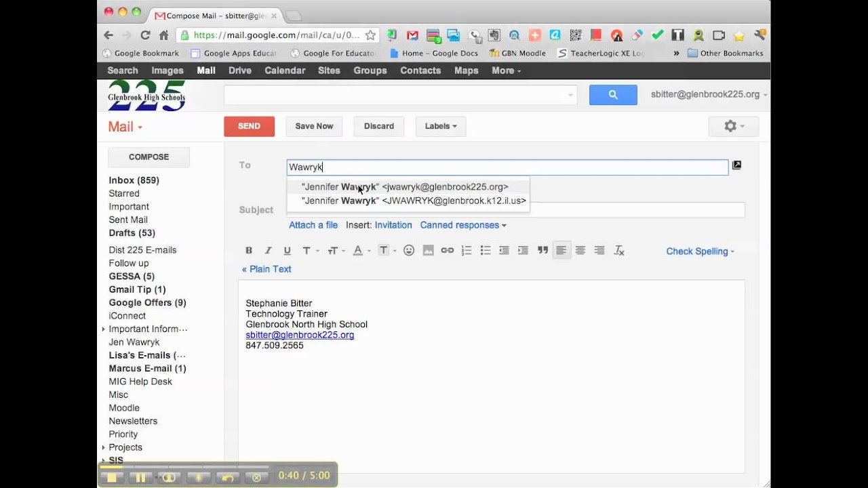This screenshot has width=868, height=488.
Task: Show hidden bookmarks with the chevron
Action: point(676,53)
